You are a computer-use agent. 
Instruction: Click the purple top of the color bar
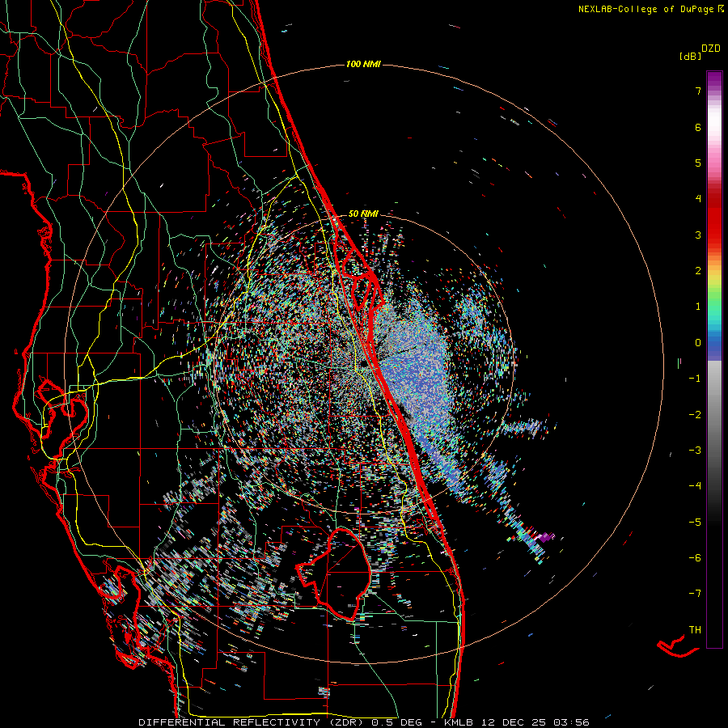click(x=714, y=79)
